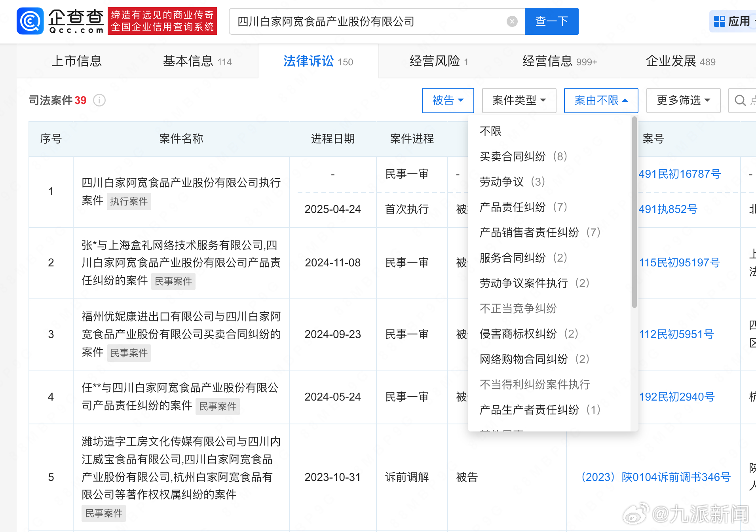The image size is (756, 532).
Task: Select the 法律诉讼 tab
Action: (x=318, y=61)
